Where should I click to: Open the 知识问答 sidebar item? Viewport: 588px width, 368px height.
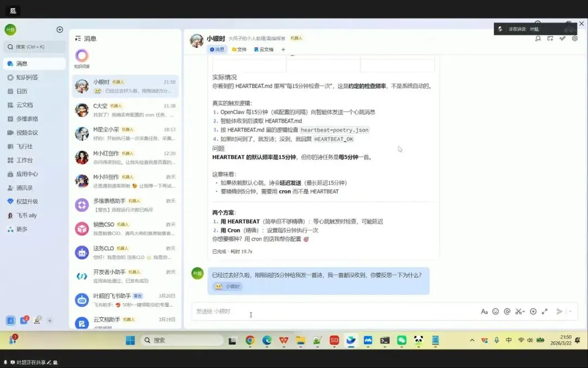[x=27, y=77]
